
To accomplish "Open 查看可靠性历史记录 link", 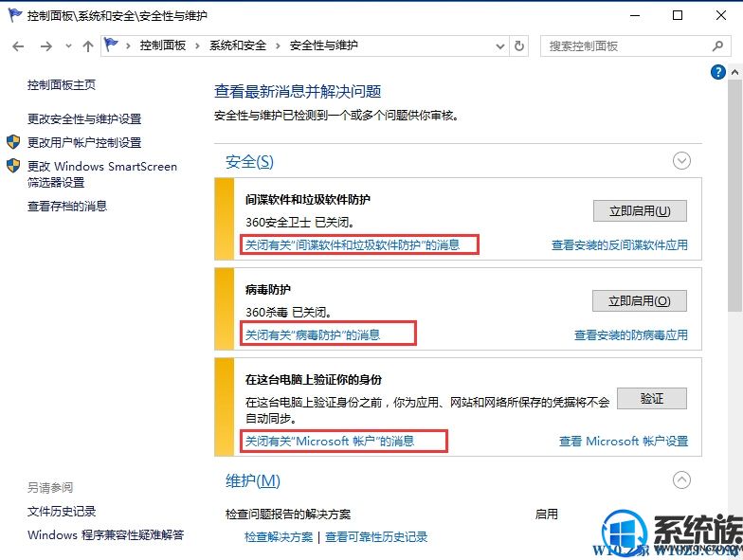I will 376,536.
